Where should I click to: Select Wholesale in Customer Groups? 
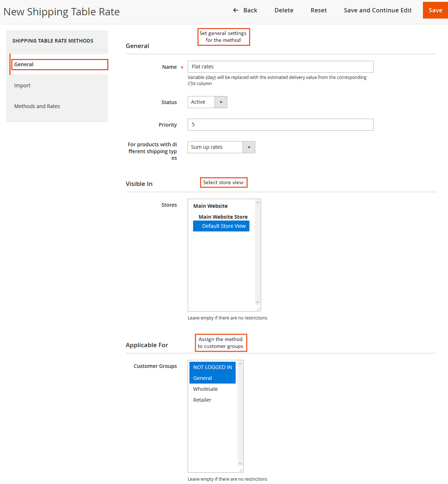205,389
